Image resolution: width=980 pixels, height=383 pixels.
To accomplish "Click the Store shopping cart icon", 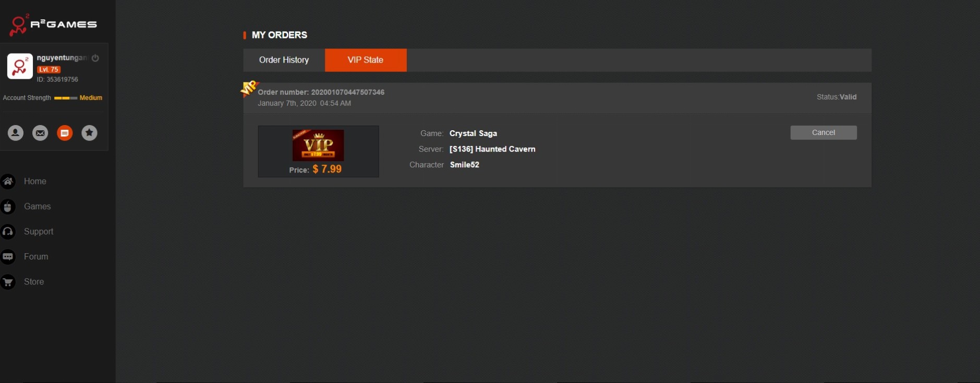I will (x=8, y=282).
